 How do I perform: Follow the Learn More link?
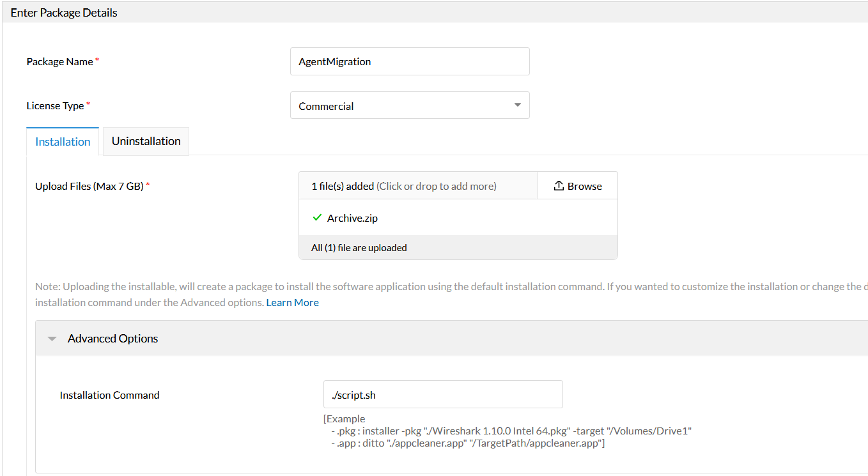pos(292,303)
